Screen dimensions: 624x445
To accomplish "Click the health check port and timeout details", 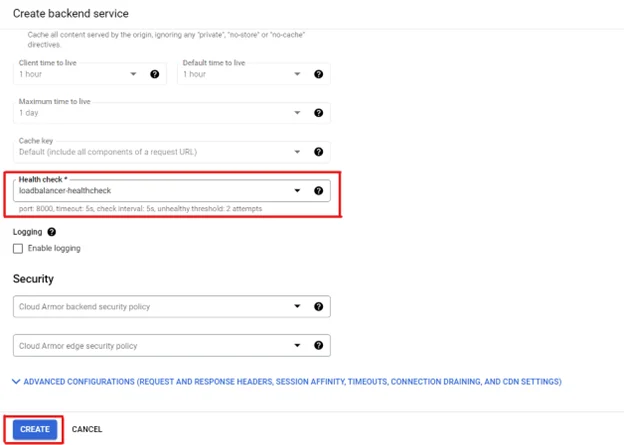I will coord(140,209).
